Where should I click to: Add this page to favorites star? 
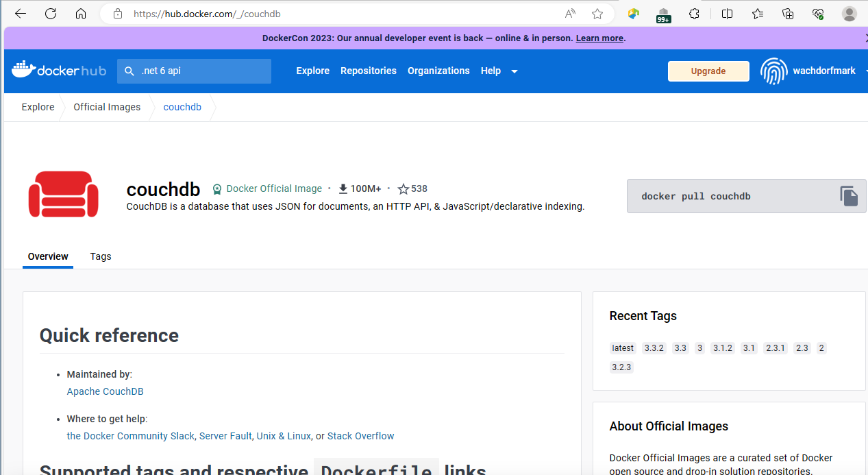(597, 14)
